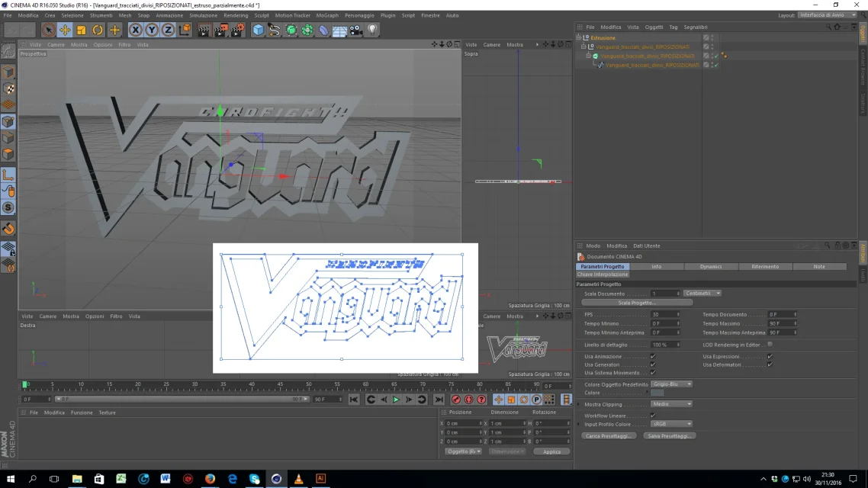Expand the Layout Interfaccia di Avvio dropdown
This screenshot has height=488, width=868.
tap(827, 15)
